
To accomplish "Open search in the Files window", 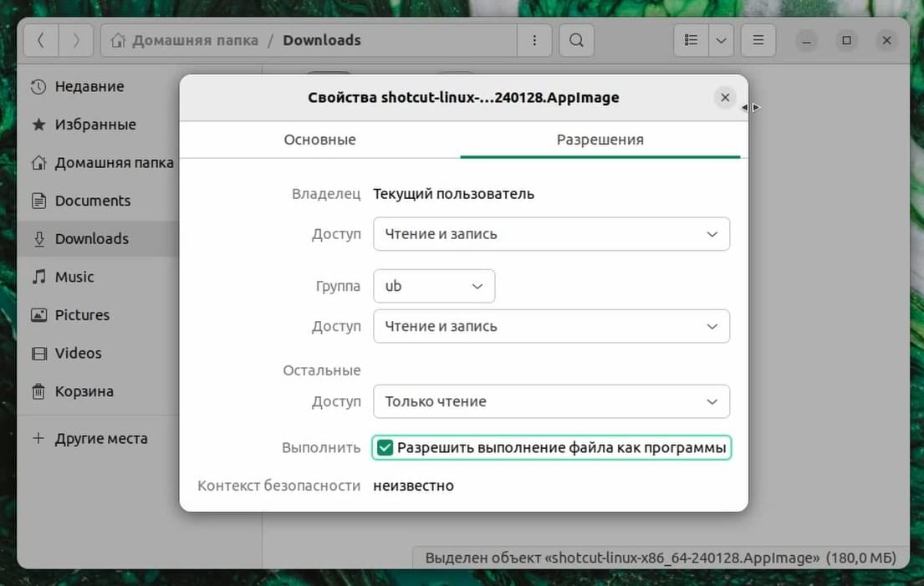I will [576, 40].
